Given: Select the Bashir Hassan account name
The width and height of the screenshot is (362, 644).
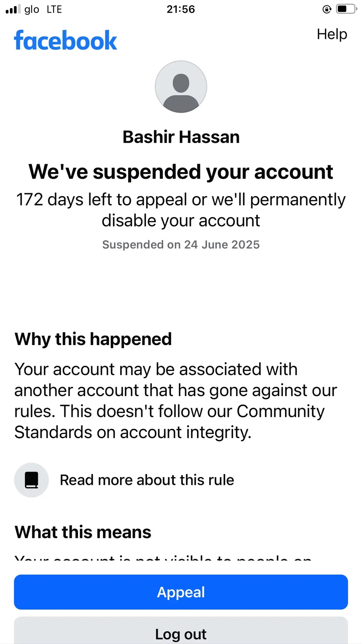Looking at the screenshot, I should click(x=181, y=137).
